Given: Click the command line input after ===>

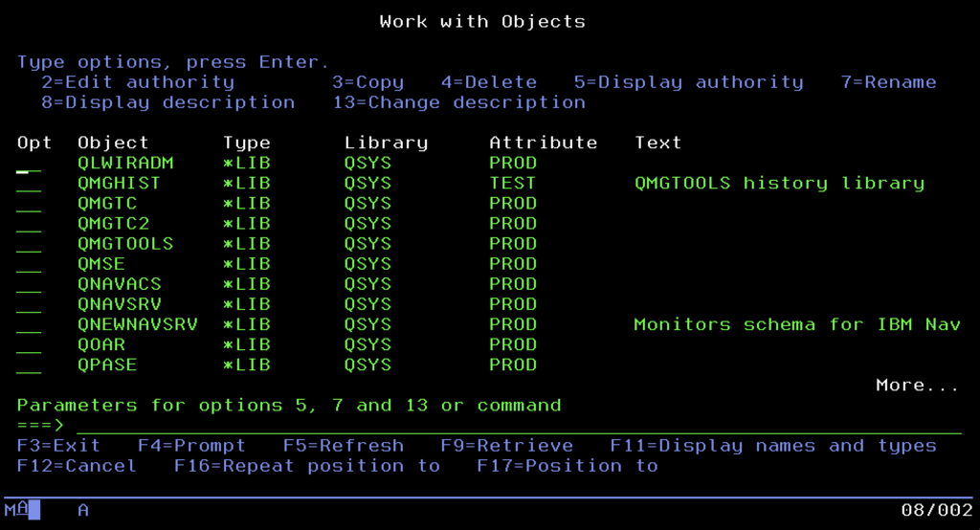Looking at the screenshot, I should pyautogui.click(x=517, y=426).
